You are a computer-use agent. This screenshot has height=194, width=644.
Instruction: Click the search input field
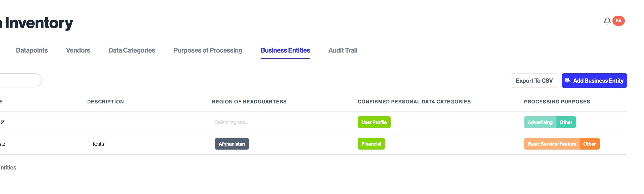click(x=20, y=80)
